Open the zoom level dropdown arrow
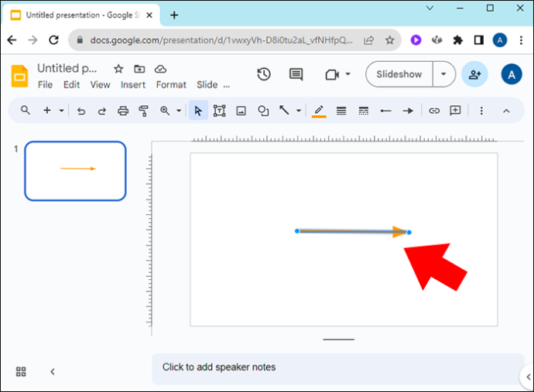This screenshot has height=392, width=534. [x=179, y=111]
